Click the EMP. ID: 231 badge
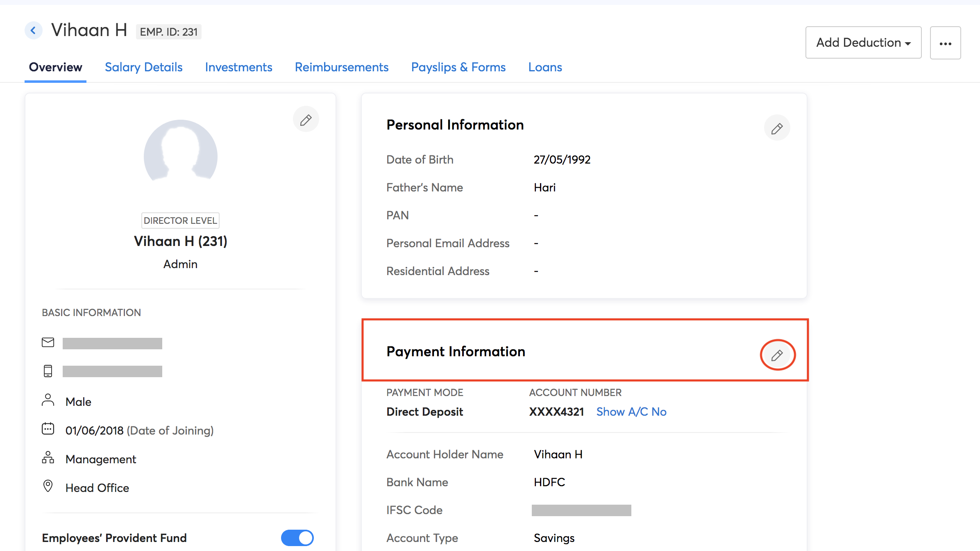Viewport: 980px width, 551px height. (169, 32)
